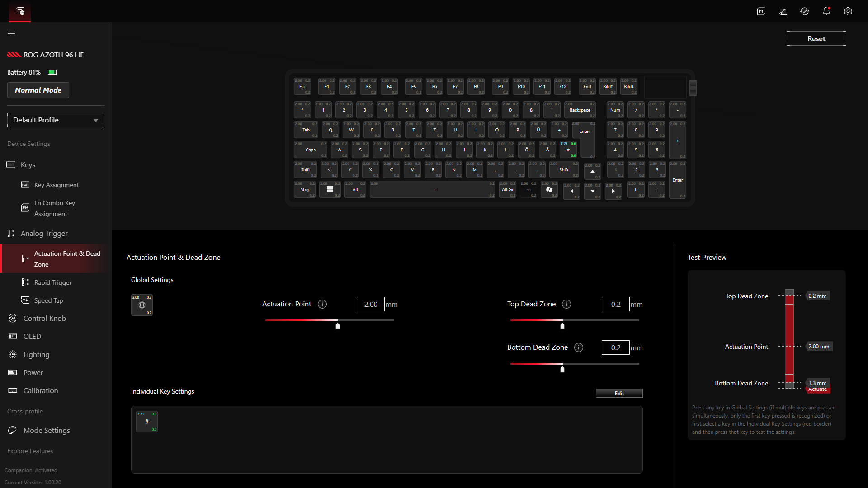Image resolution: width=868 pixels, height=488 pixels.
Task: Open the Lighting settings
Action: 36,355
